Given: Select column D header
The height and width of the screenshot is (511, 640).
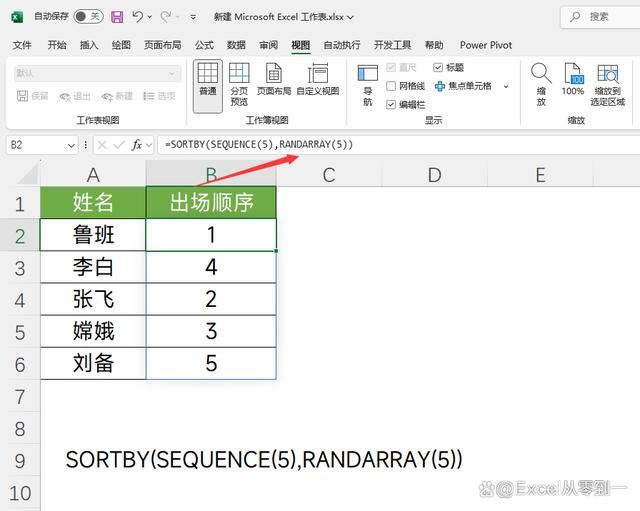Looking at the screenshot, I should point(434,175).
